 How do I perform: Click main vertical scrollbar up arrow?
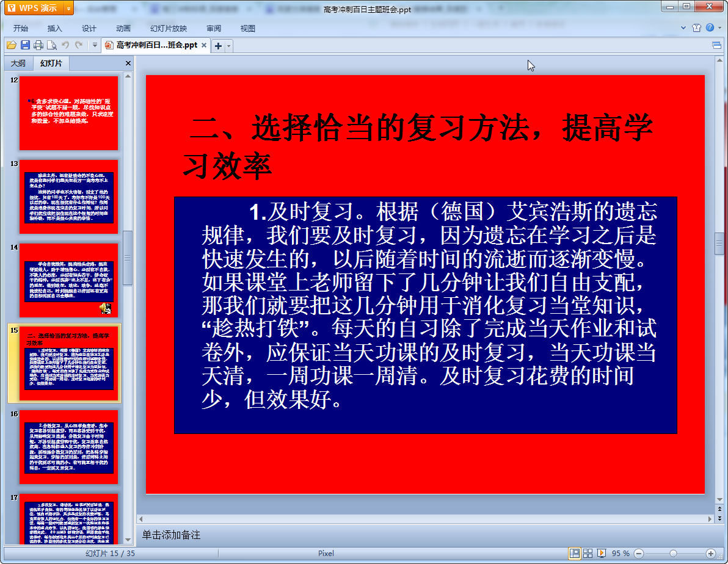(x=719, y=60)
